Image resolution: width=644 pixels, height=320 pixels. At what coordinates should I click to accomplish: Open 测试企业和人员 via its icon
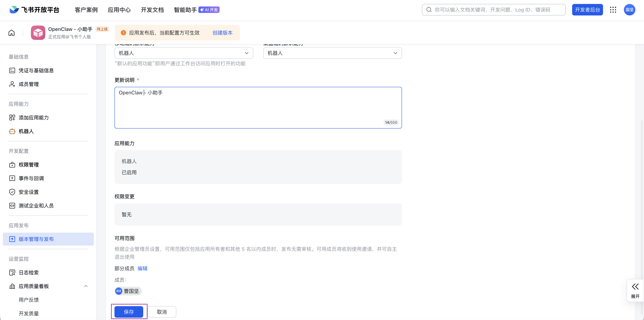(x=12, y=205)
